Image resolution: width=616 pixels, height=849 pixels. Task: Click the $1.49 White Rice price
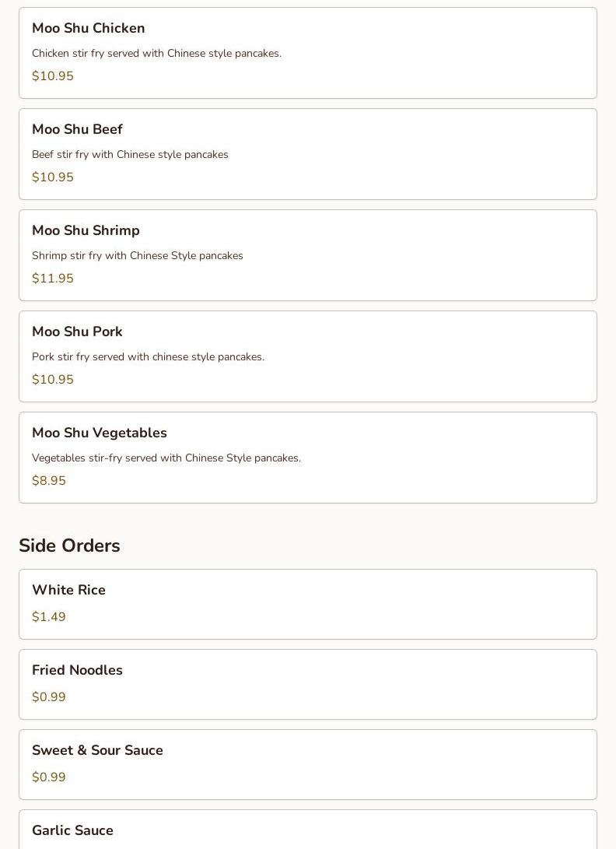49,617
